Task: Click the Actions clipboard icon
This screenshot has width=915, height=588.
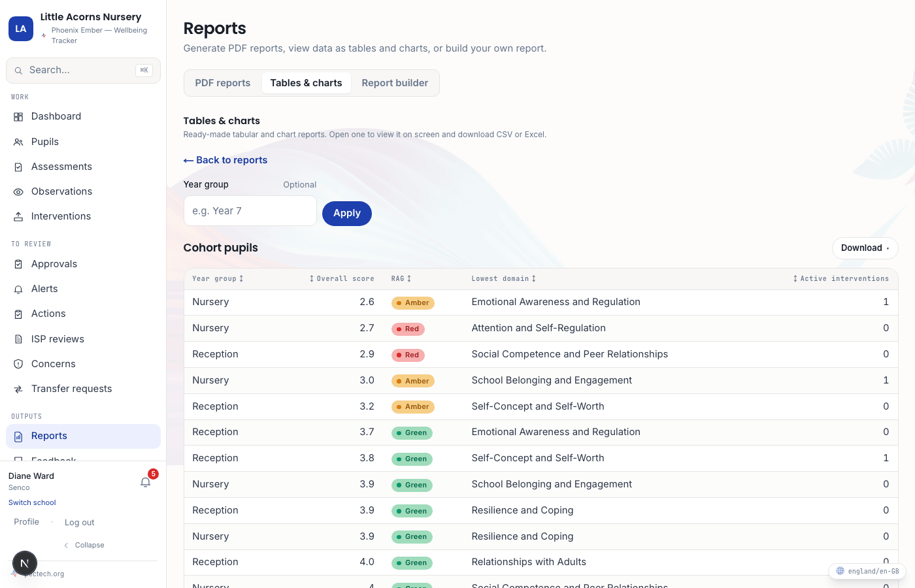Action: [x=18, y=314]
